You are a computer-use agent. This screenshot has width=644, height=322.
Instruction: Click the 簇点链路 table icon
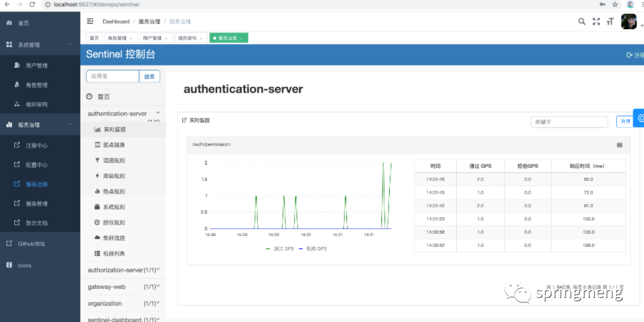pyautogui.click(x=97, y=144)
